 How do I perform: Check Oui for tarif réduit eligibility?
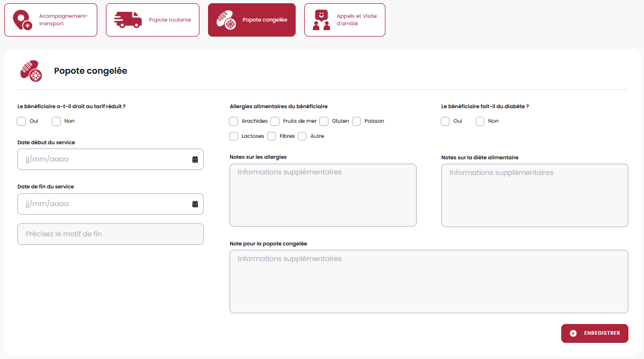pos(22,121)
